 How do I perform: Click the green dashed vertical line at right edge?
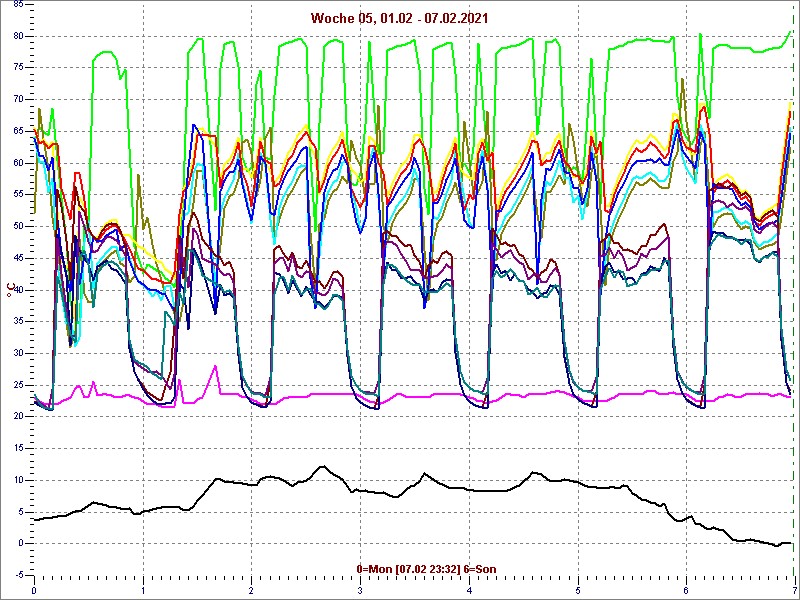coord(794,300)
